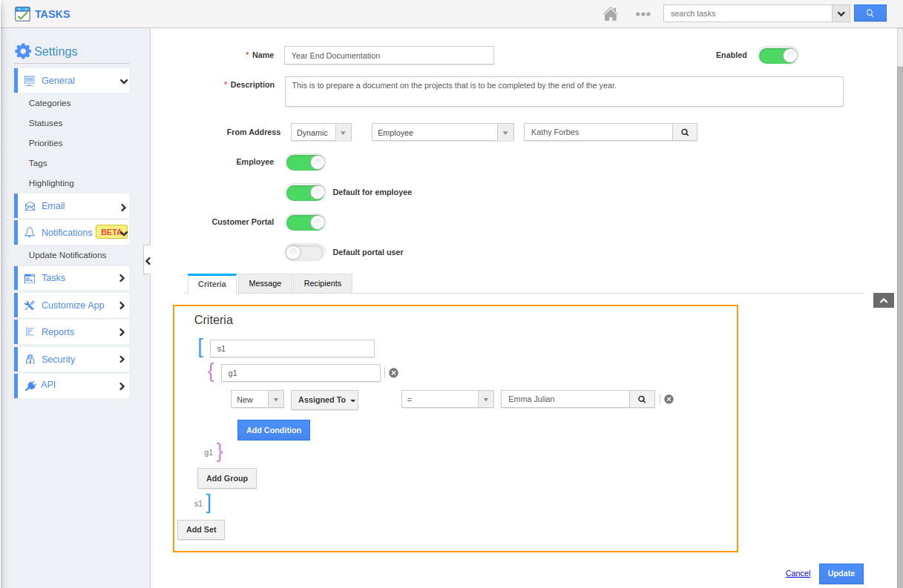Open the Assigned To field dropdown
The image size is (903, 588).
324,400
